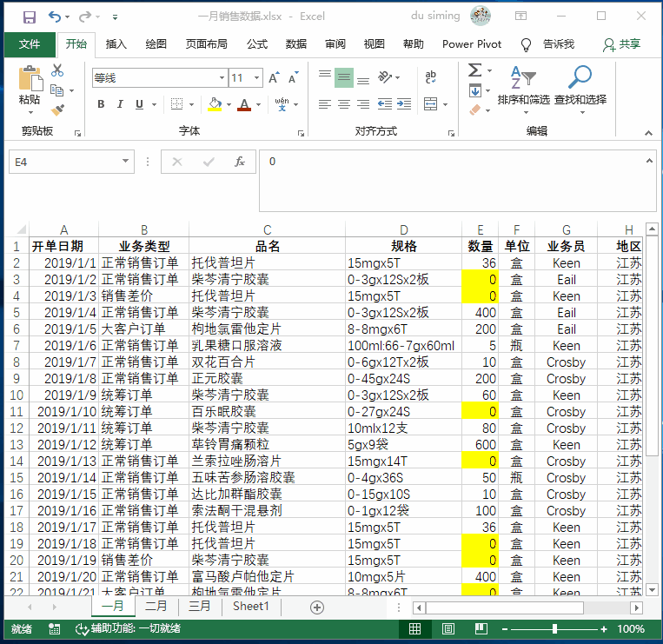The width and height of the screenshot is (663, 644).
Task: Open the alignment settings dialog launcher
Action: 451,134
